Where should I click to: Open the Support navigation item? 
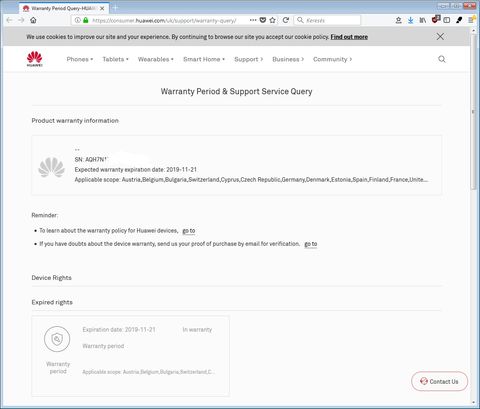click(249, 59)
